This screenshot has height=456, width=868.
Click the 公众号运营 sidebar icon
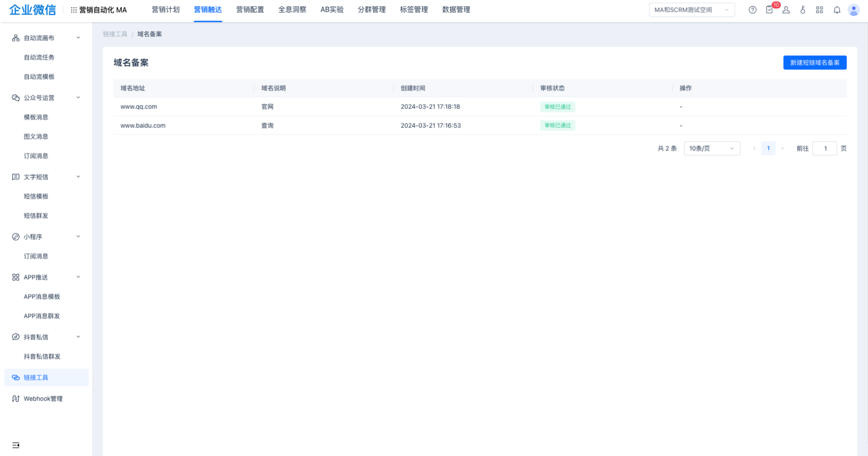click(x=16, y=98)
